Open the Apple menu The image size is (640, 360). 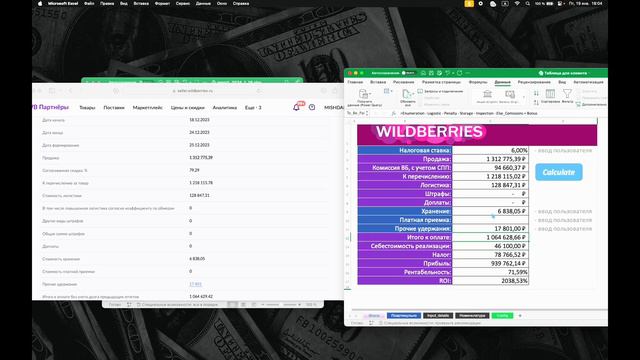[40, 4]
